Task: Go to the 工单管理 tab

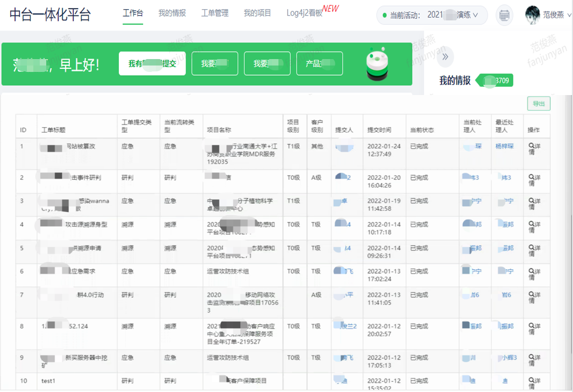Action: [214, 13]
